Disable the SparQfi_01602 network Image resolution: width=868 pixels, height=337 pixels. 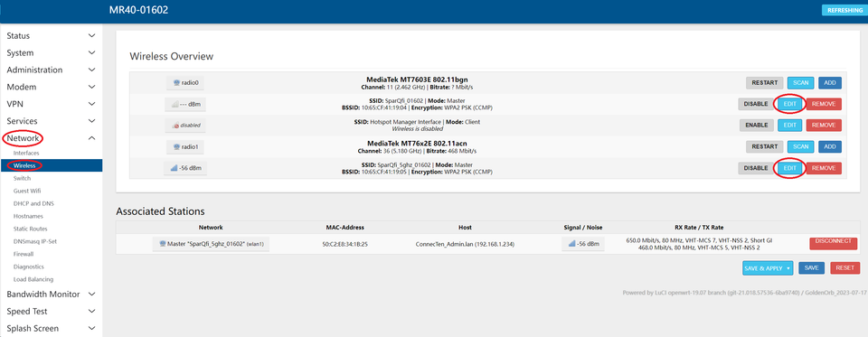point(756,104)
